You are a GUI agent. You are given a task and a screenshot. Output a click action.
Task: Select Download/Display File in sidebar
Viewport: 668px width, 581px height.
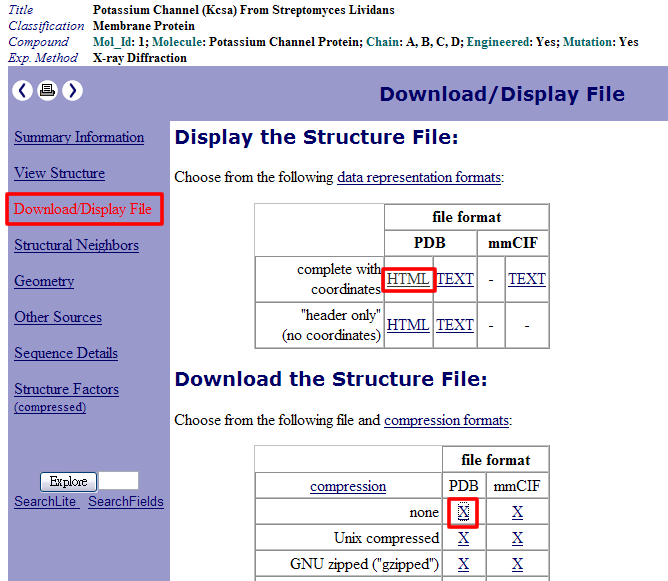[x=83, y=210]
